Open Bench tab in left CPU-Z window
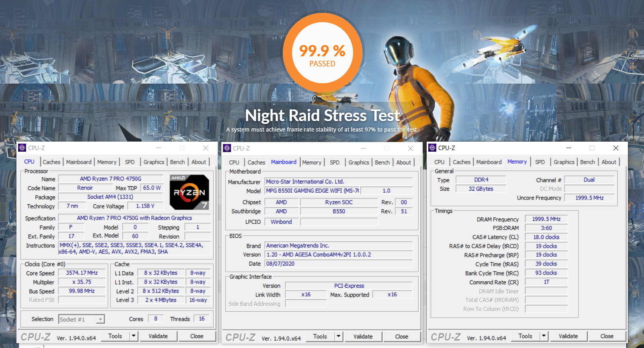The image size is (644, 348). pyautogui.click(x=178, y=162)
